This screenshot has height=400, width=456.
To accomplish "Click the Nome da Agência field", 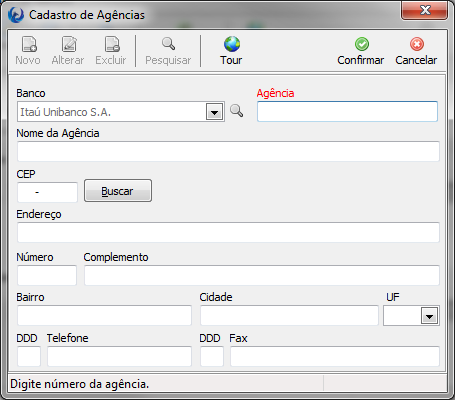I will [x=228, y=152].
